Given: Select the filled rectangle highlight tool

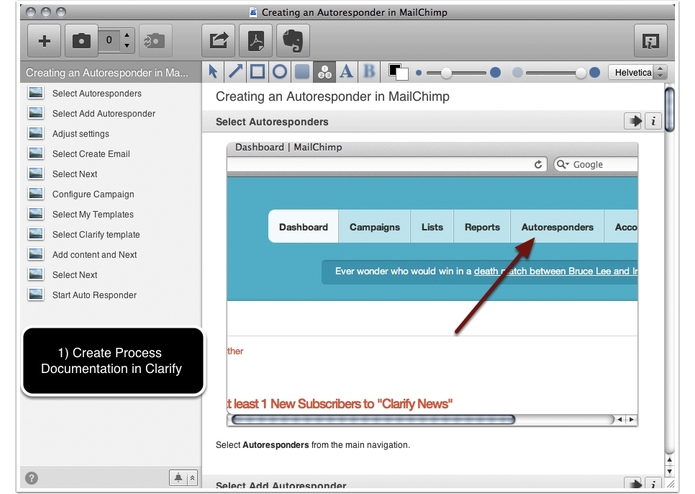Looking at the screenshot, I should coord(302,72).
